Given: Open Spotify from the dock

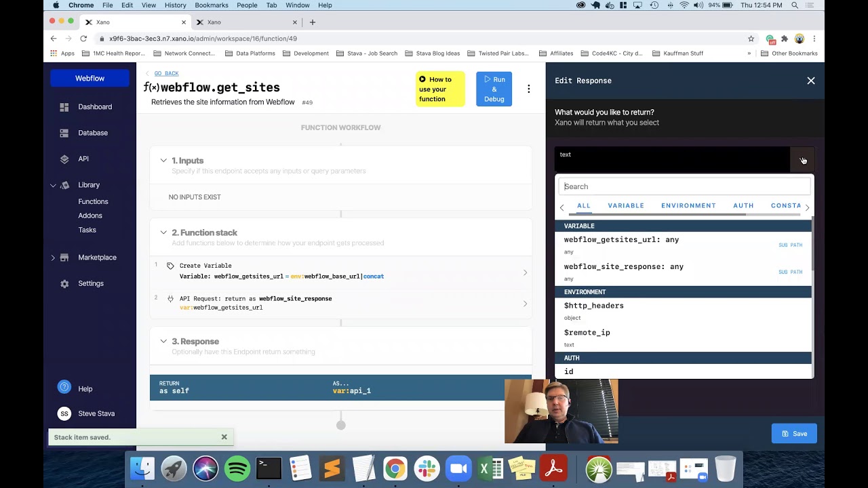Looking at the screenshot, I should pyautogui.click(x=237, y=468).
